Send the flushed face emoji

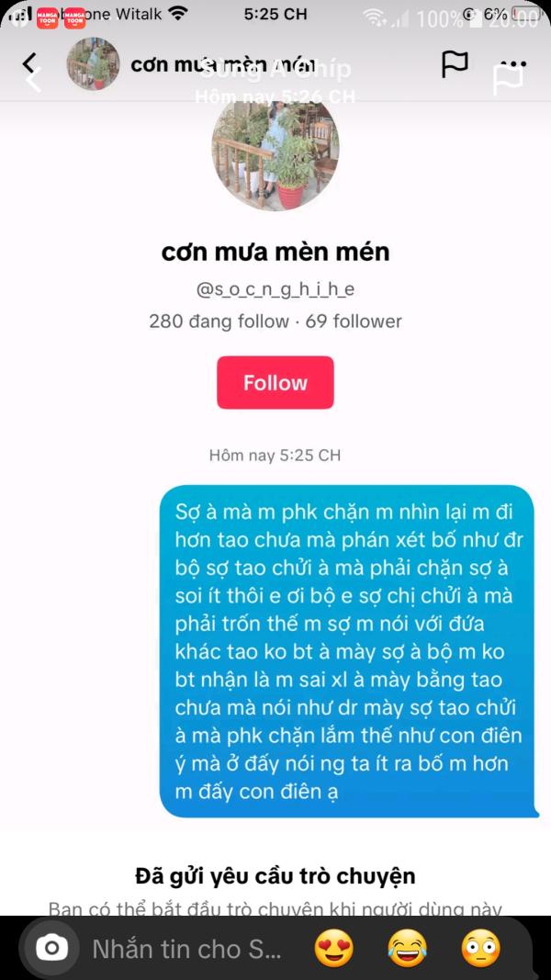(x=481, y=948)
